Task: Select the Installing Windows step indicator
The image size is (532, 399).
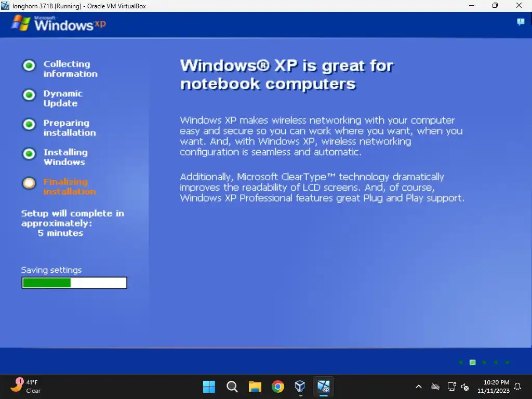Action: click(29, 154)
